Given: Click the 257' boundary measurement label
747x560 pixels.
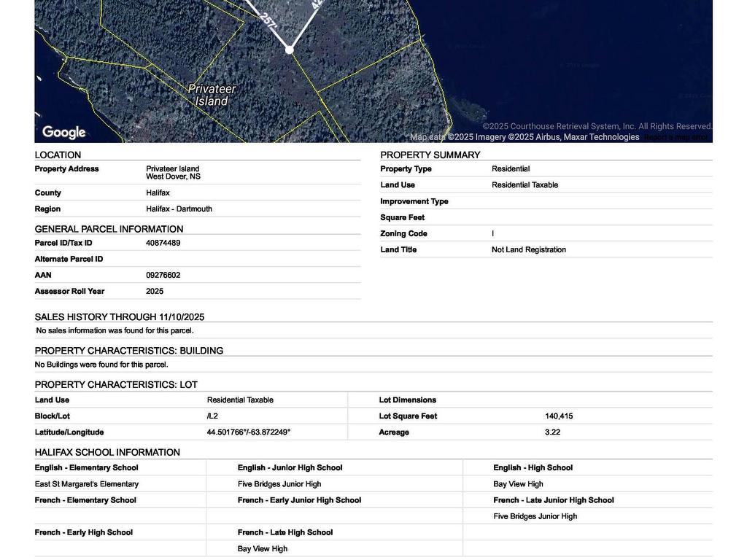Looking at the screenshot, I should [x=268, y=22].
